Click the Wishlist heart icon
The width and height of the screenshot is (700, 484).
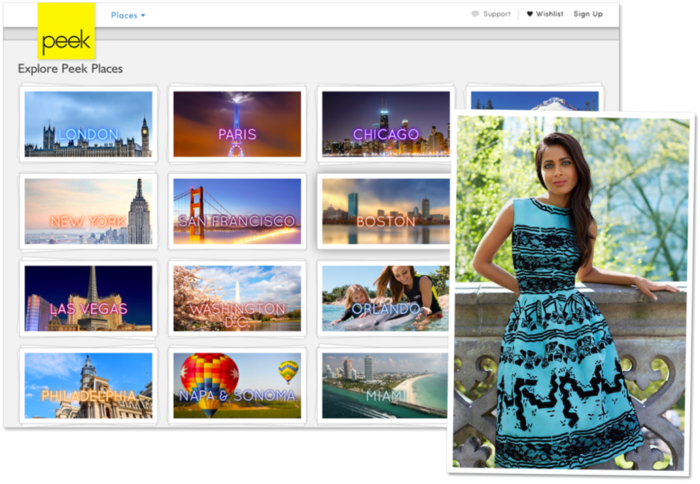pos(529,14)
